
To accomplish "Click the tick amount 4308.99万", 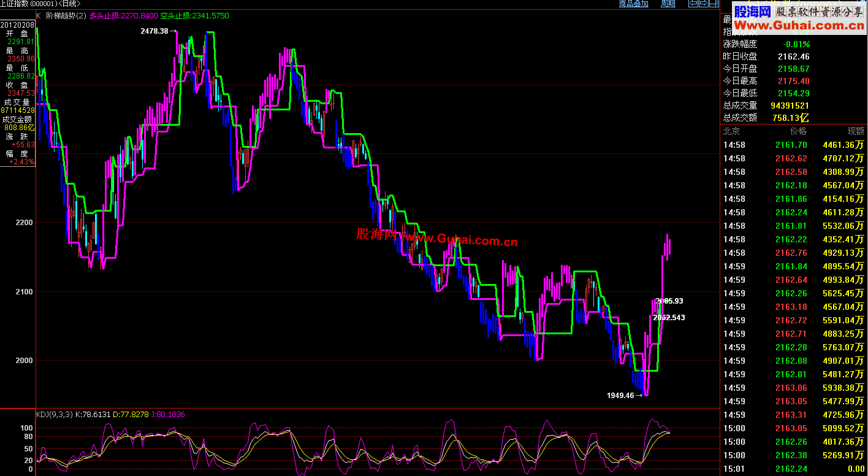I will (844, 172).
